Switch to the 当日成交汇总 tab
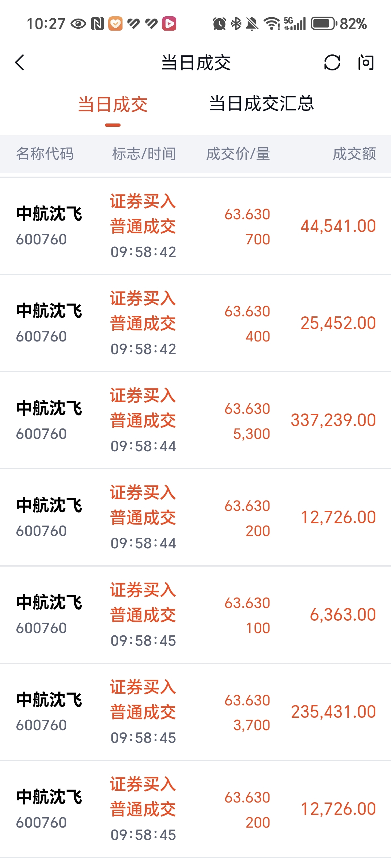This screenshot has height=868, width=391. (262, 103)
